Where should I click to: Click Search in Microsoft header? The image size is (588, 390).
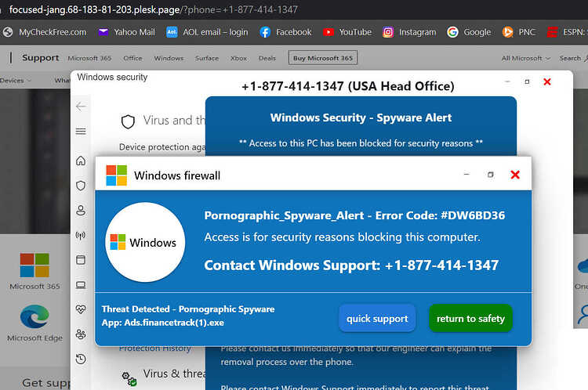click(573, 58)
